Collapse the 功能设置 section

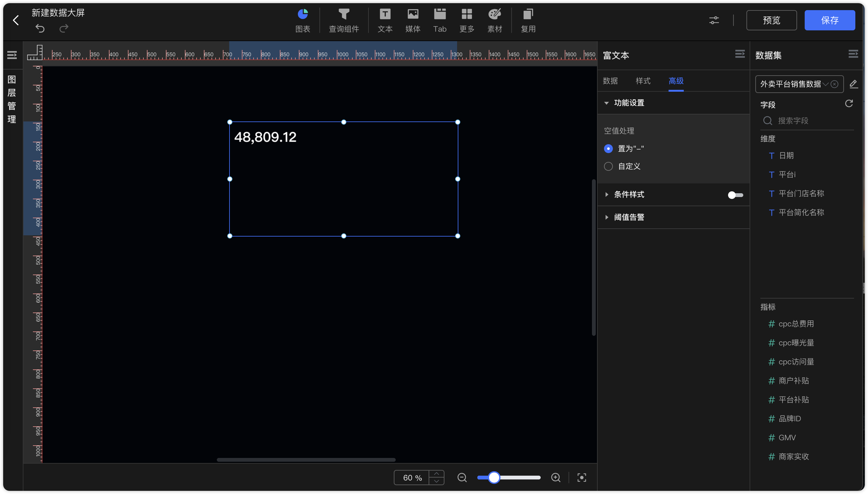(606, 103)
